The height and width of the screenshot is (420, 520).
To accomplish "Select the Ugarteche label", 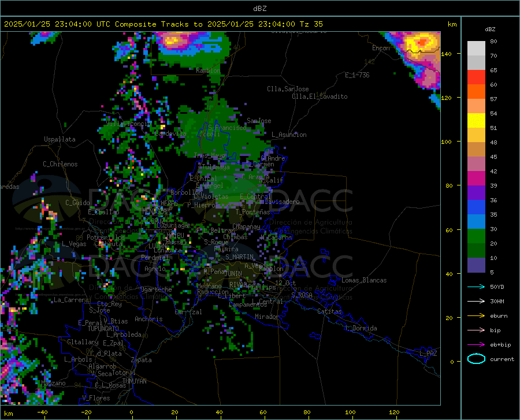I will tap(156, 289).
